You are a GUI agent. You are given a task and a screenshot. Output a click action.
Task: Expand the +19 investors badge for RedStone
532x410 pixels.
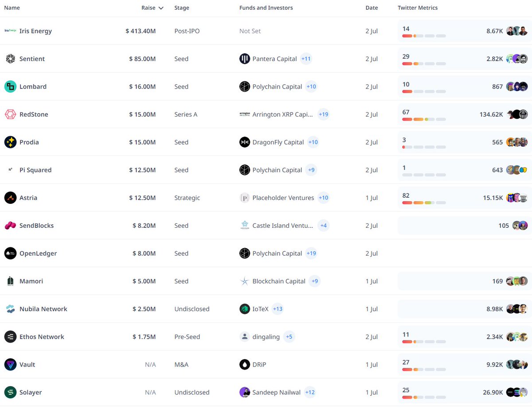pyautogui.click(x=324, y=114)
